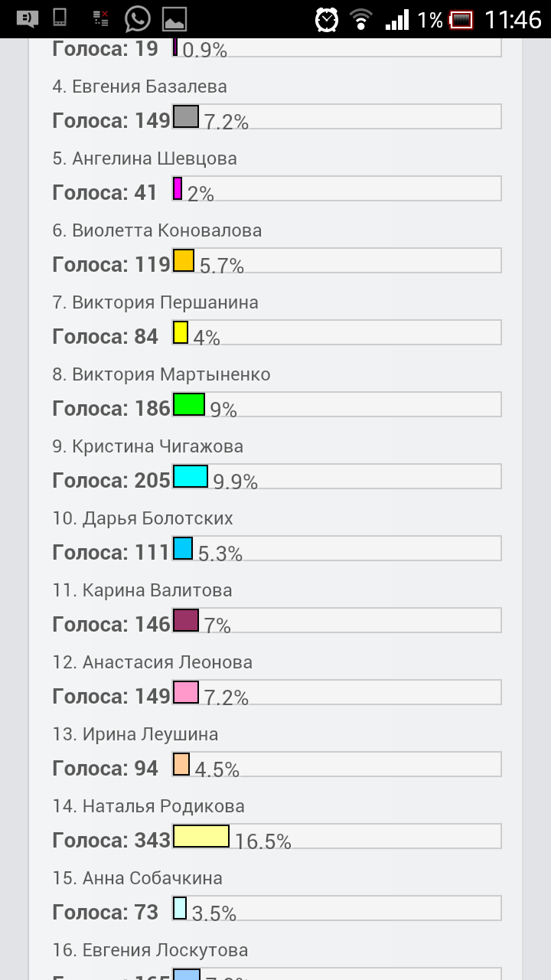Tap the magenta bar for Ангелина Шевцова
551x980 pixels.
[x=178, y=188]
